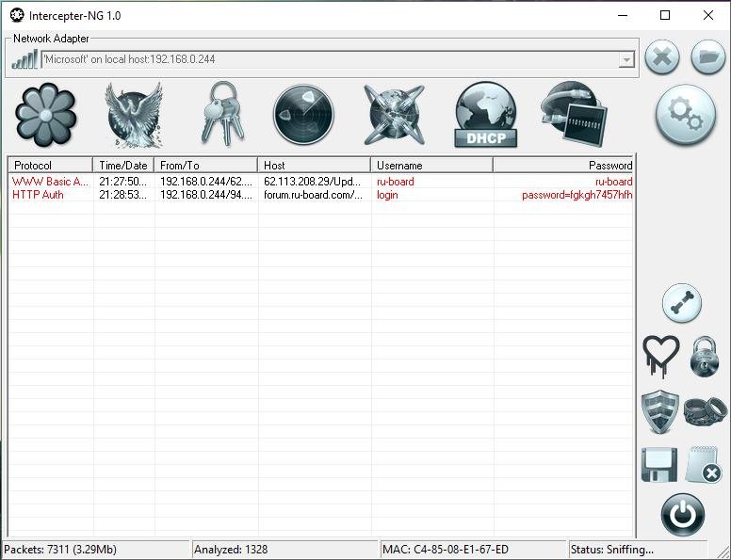This screenshot has width=731, height=560.
Task: Click the Packets: 7311 status bar entry
Action: pyautogui.click(x=97, y=550)
